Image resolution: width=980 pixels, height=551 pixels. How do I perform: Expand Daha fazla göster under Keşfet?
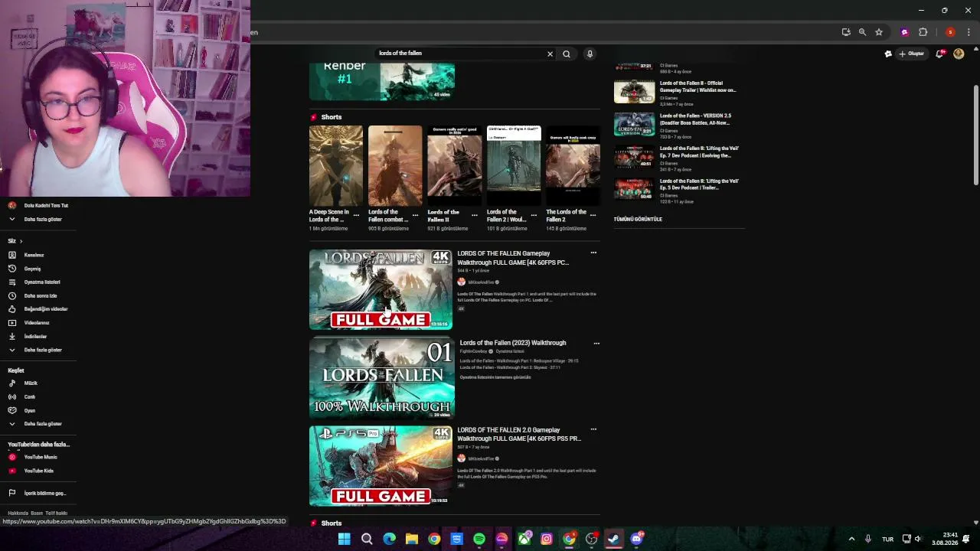pos(43,424)
